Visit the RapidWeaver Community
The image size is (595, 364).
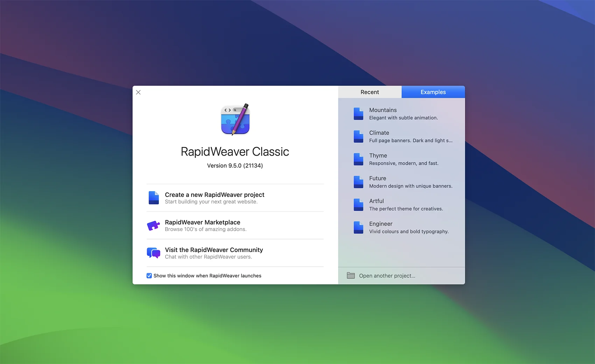point(235,253)
